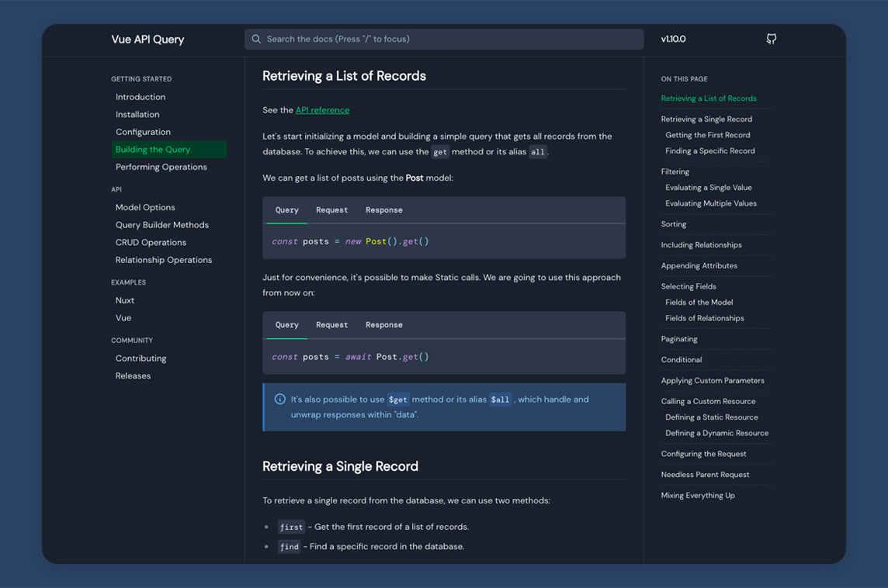Jump to Defining a Dynamic Resource
The height and width of the screenshot is (588, 888).
(717, 433)
